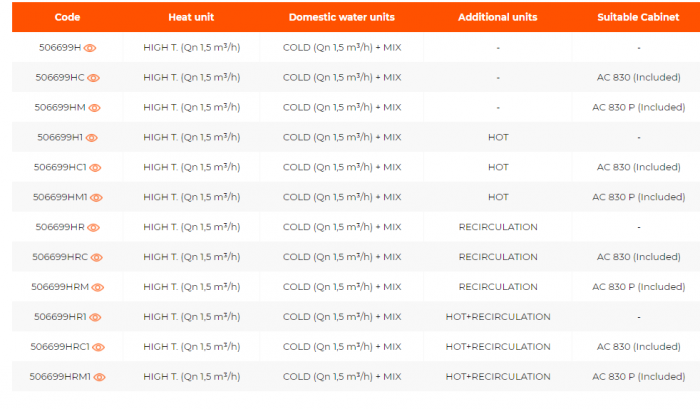Open eye icon for 506699HR1
This screenshot has height=409, width=700.
tap(95, 318)
